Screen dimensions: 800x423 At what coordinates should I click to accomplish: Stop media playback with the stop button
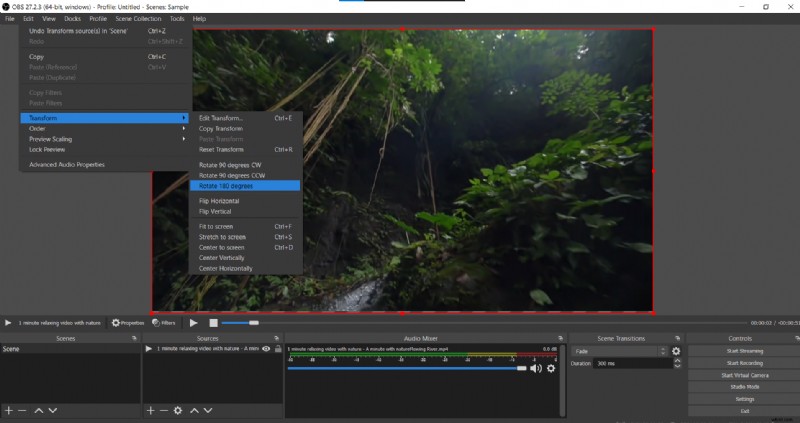tap(213, 323)
